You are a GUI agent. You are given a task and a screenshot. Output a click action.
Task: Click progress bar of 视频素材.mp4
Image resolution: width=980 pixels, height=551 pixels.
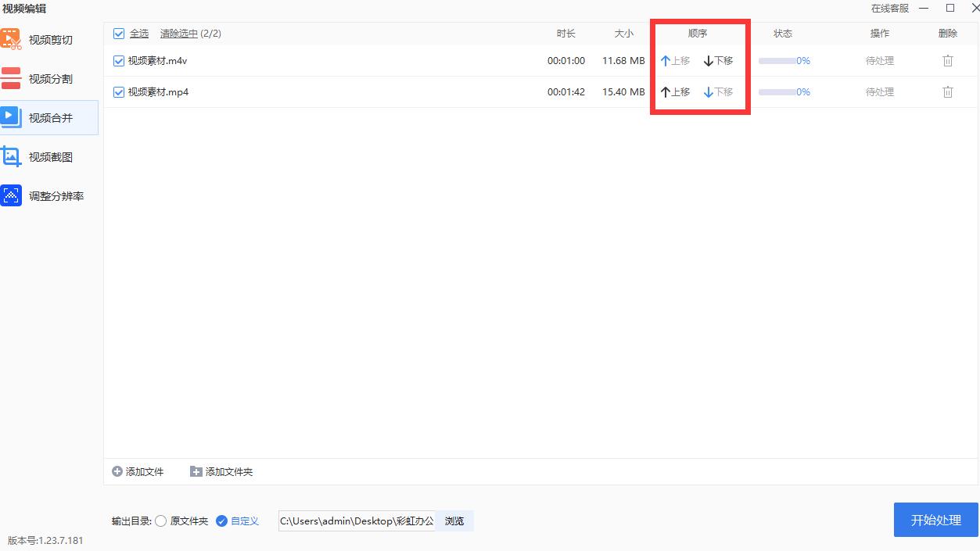(x=777, y=91)
